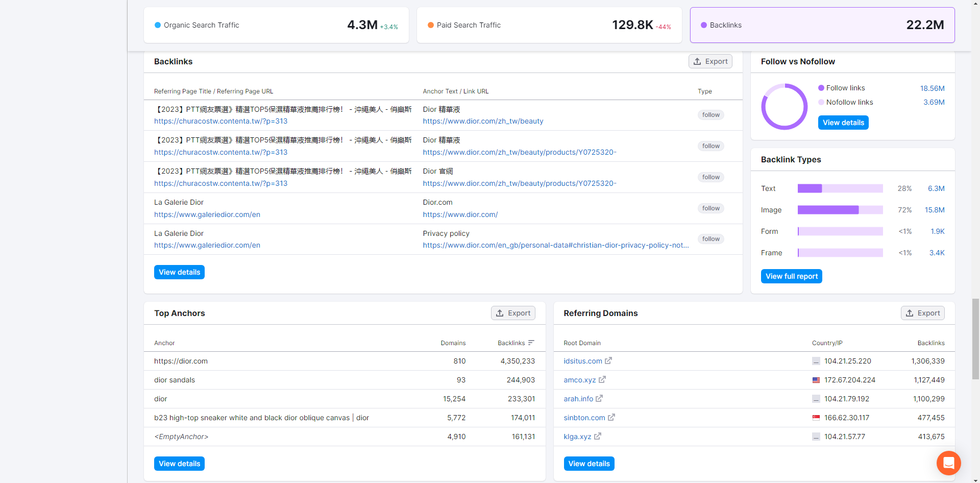Open the orange chat support widget
This screenshot has width=980, height=483.
point(948,463)
